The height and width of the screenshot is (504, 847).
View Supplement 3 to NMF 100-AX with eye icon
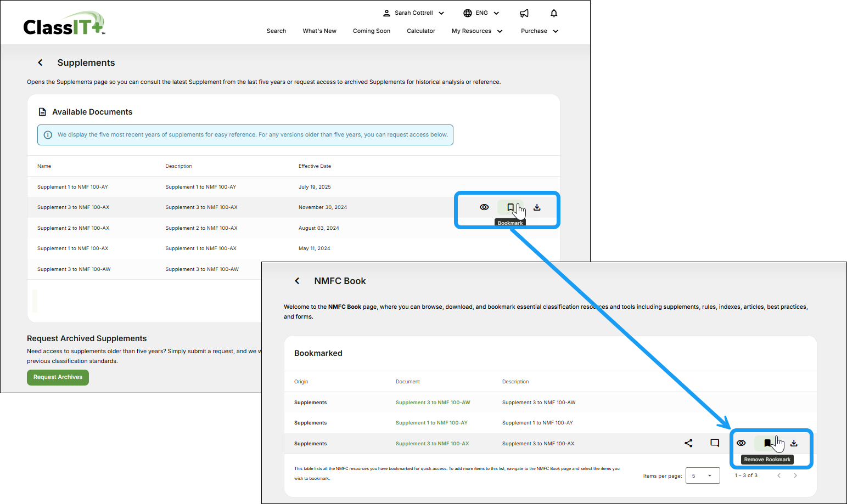484,207
